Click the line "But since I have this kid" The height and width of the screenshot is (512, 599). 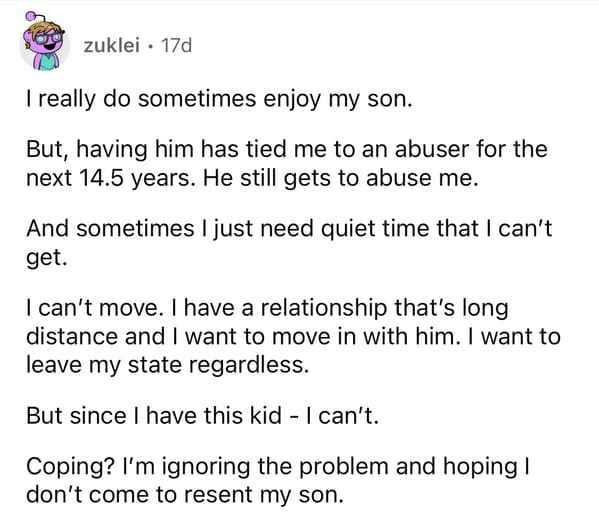pyautogui.click(x=202, y=416)
